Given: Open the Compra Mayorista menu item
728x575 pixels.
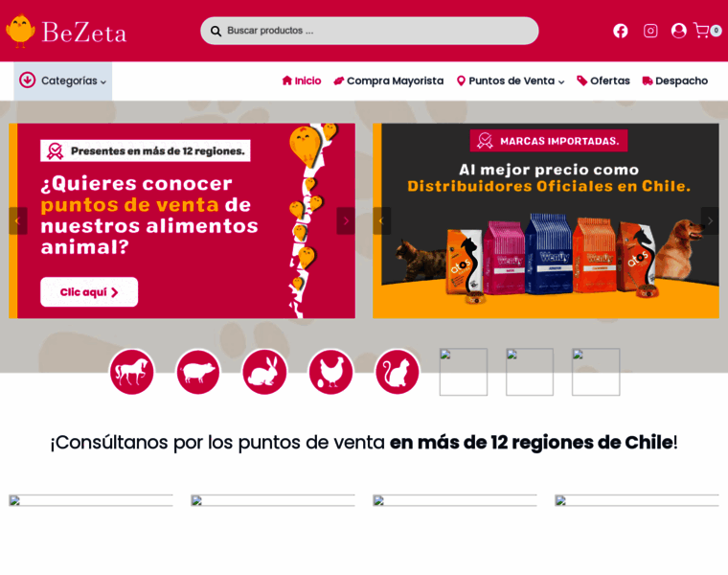Looking at the screenshot, I should [389, 80].
